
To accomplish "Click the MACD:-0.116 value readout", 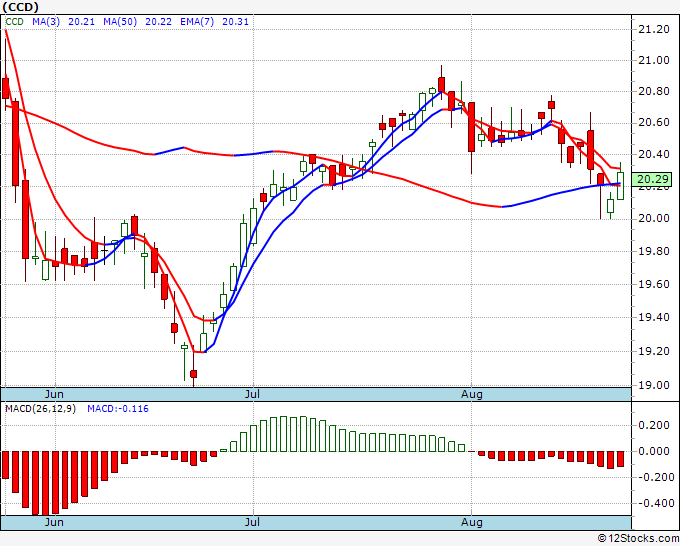I will (x=118, y=409).
